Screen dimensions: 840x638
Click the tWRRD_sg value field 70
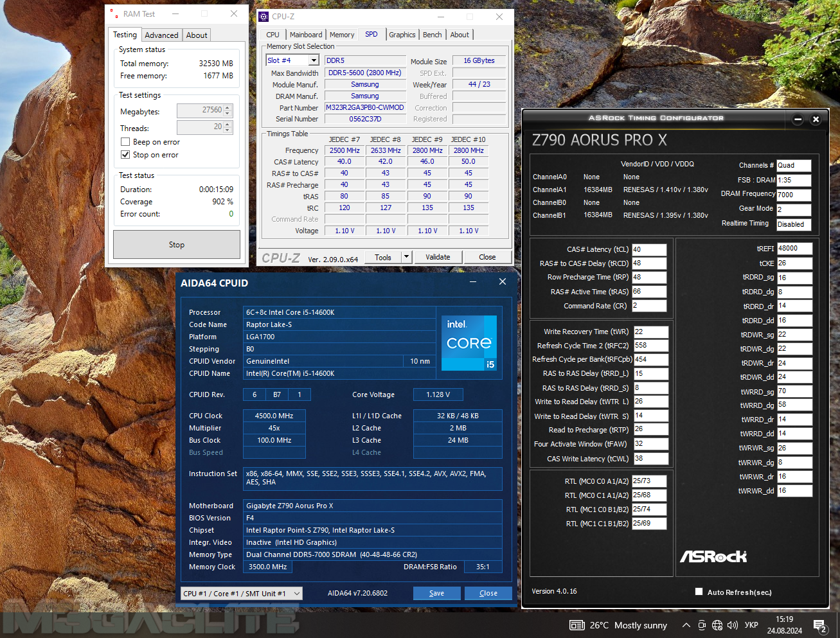coord(794,391)
